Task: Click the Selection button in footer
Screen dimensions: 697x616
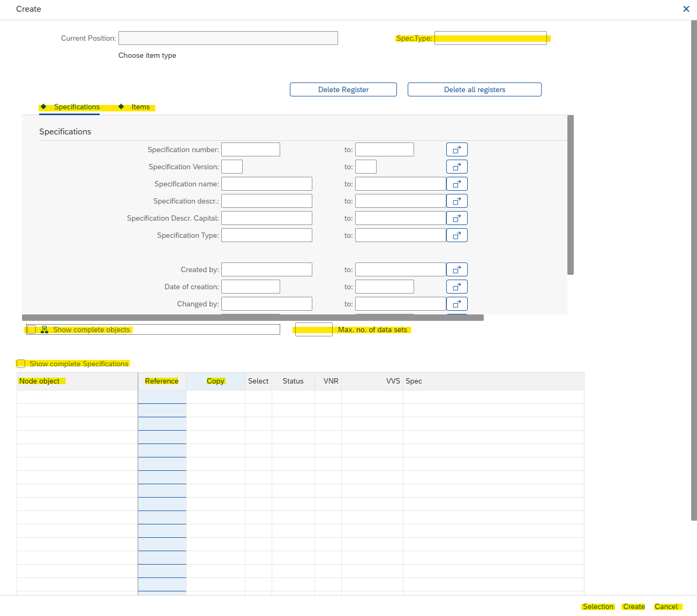Action: (x=598, y=606)
